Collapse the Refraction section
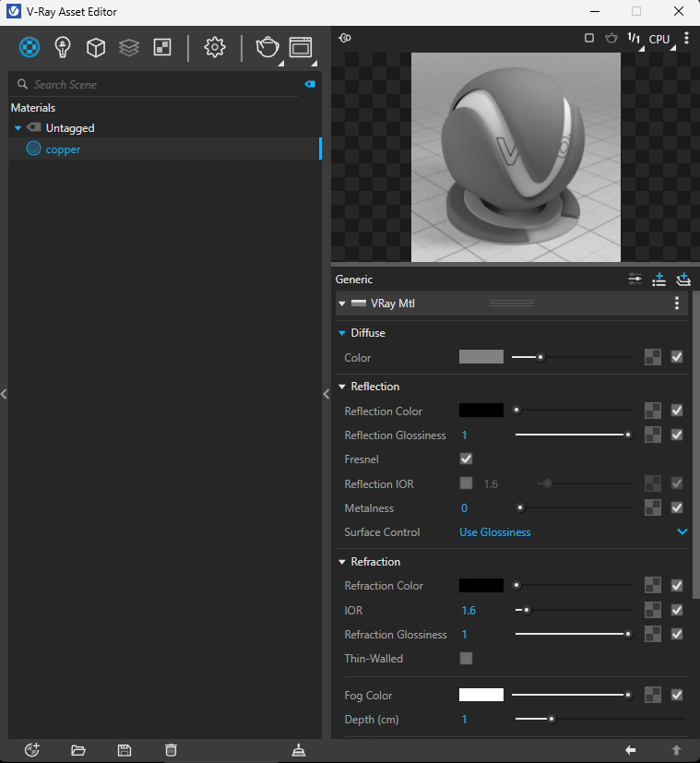Viewport: 700px width, 763px height. pyautogui.click(x=342, y=562)
